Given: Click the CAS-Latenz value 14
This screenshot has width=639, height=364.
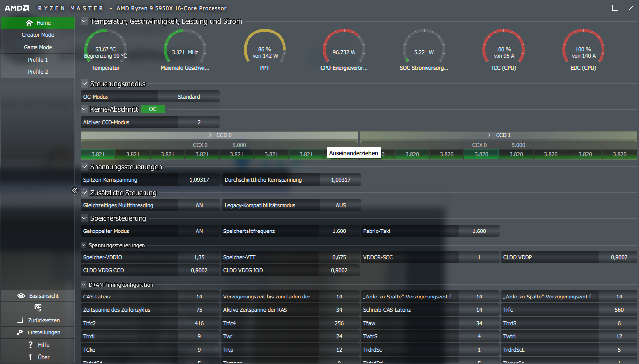Looking at the screenshot, I should point(199,297).
